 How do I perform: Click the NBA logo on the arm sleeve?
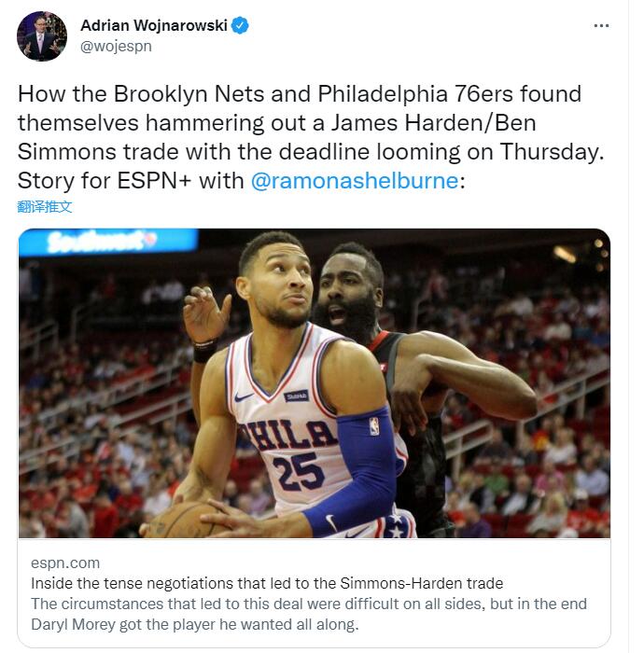tap(374, 426)
